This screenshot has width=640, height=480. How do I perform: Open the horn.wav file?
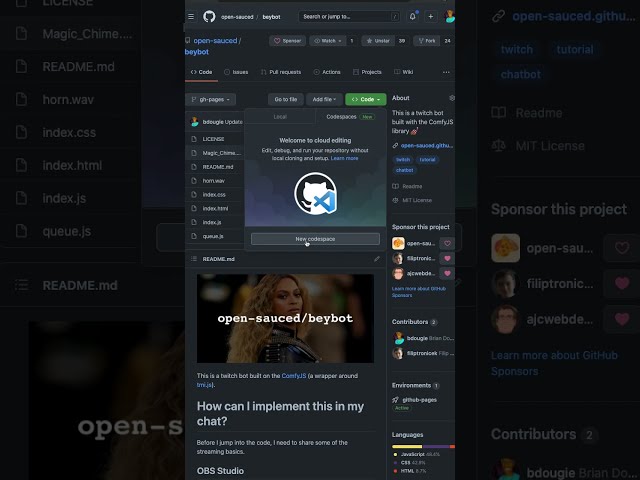tap(213, 181)
